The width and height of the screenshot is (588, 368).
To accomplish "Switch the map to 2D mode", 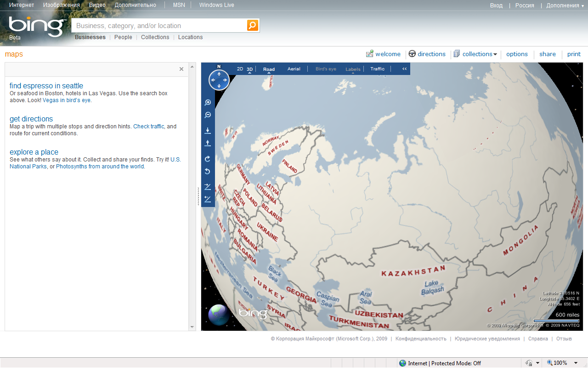I will (240, 69).
